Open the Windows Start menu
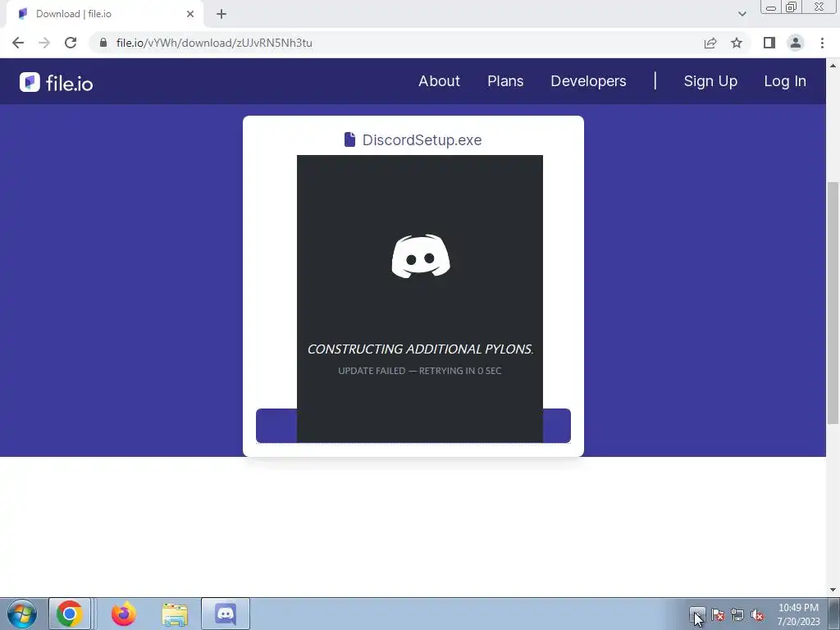Image resolution: width=840 pixels, height=630 pixels. (x=22, y=614)
